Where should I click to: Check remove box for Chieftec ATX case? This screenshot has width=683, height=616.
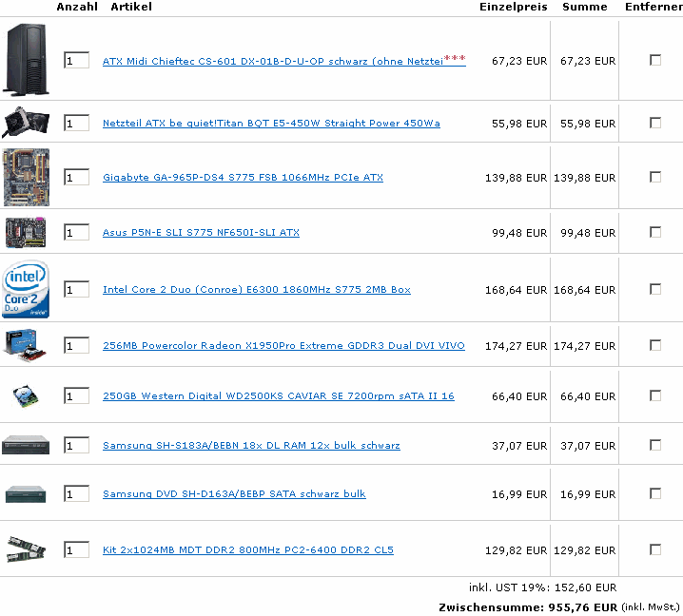655,60
